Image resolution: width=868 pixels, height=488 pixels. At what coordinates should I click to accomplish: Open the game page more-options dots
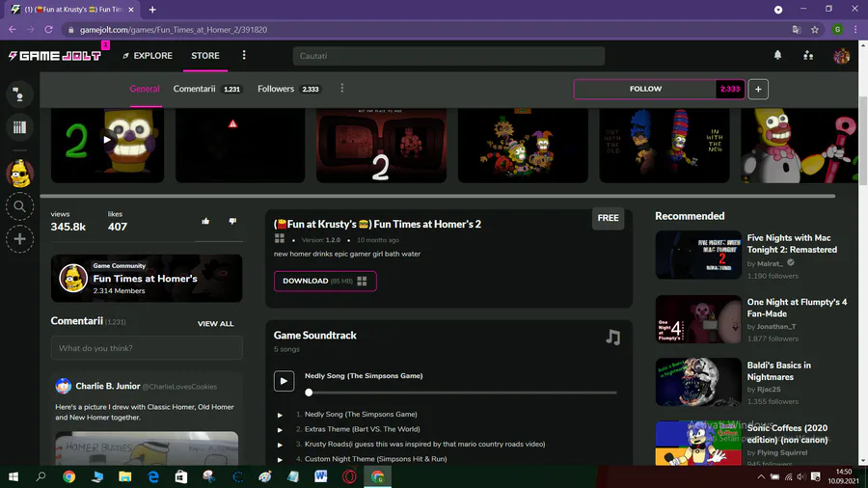[x=342, y=89]
